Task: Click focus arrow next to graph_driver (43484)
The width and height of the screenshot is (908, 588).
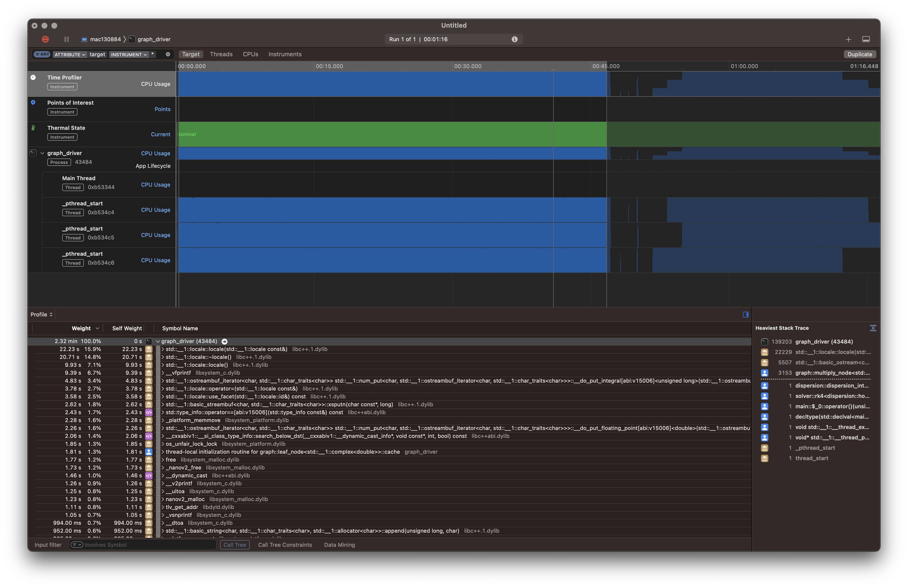Action: [225, 341]
